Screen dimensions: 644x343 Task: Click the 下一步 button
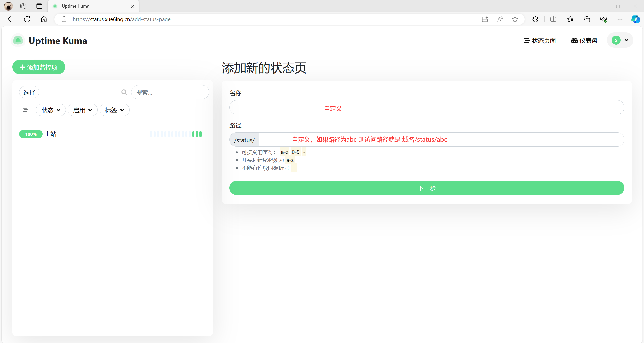click(427, 188)
